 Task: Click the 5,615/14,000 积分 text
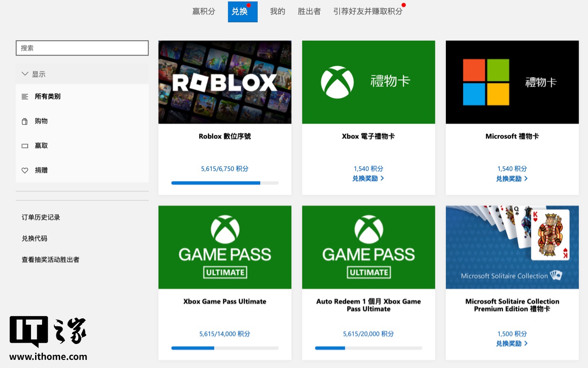point(225,334)
